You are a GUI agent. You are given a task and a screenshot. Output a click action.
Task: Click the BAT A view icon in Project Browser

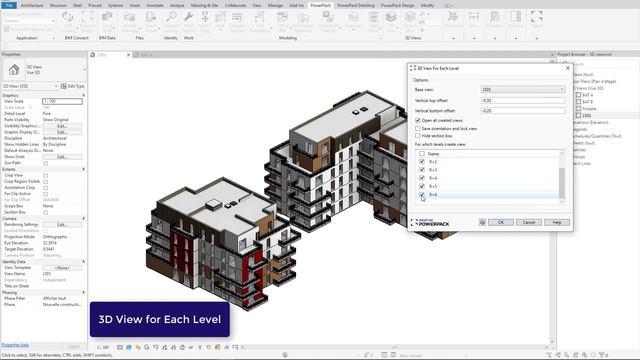578,95
